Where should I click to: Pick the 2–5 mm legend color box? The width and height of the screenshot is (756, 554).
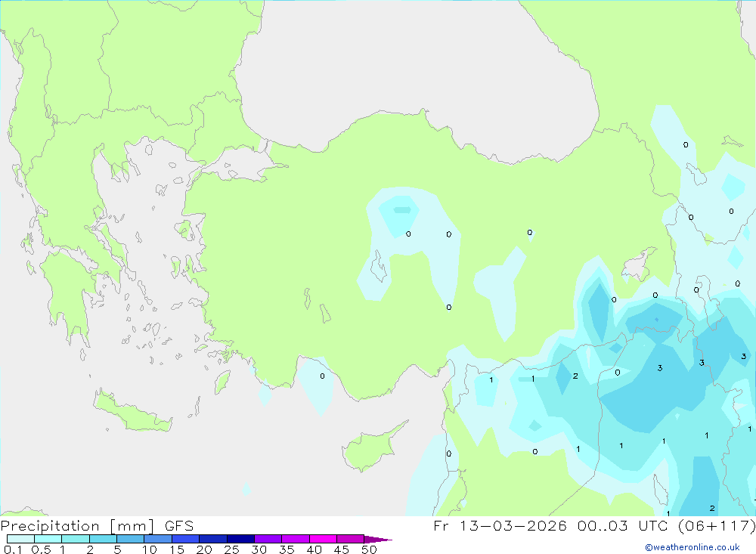click(103, 539)
